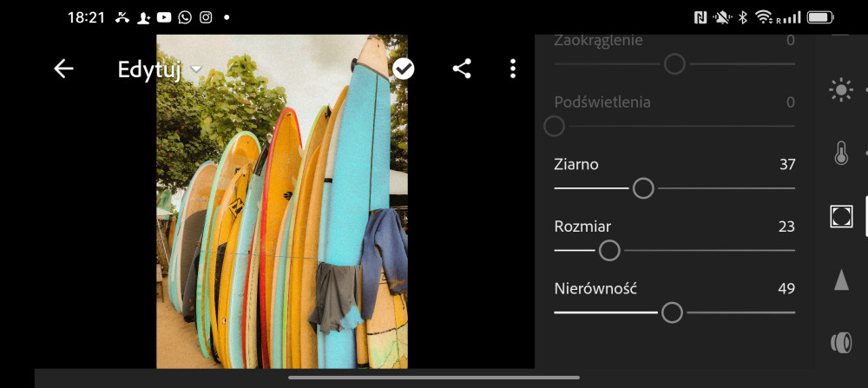Open the Edytuj mode dropdown
The width and height of the screenshot is (868, 388).
(x=160, y=69)
